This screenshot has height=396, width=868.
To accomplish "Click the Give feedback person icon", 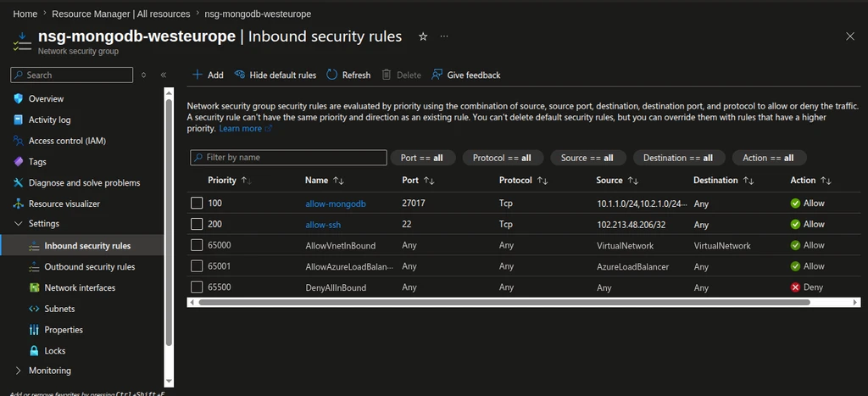I will tap(437, 75).
